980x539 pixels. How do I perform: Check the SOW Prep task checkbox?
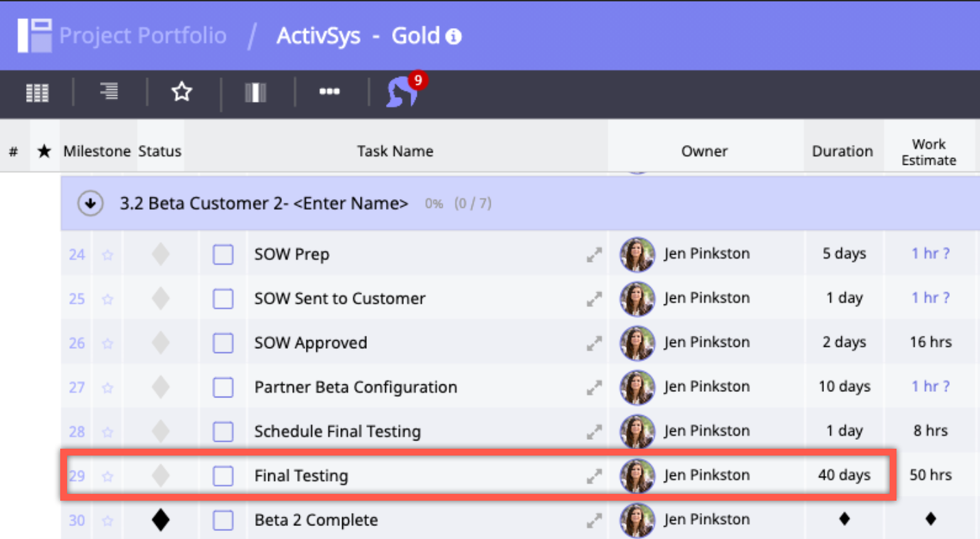tap(223, 254)
